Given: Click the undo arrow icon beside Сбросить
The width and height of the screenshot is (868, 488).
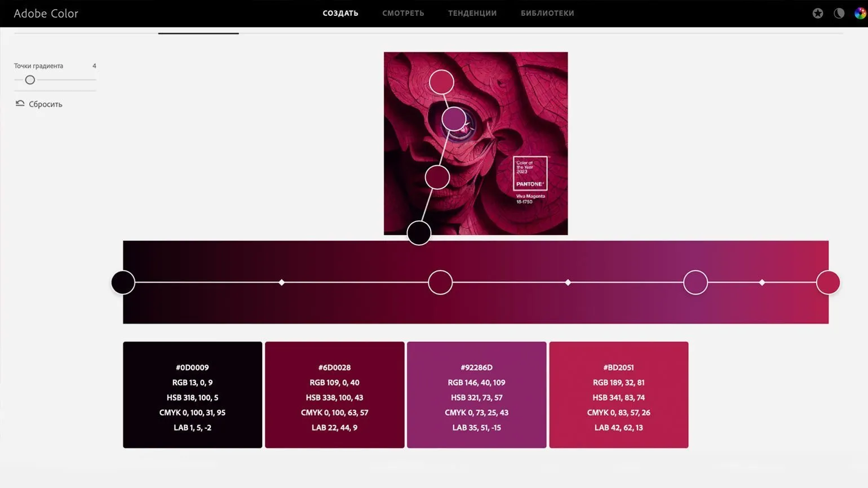Looking at the screenshot, I should [20, 104].
